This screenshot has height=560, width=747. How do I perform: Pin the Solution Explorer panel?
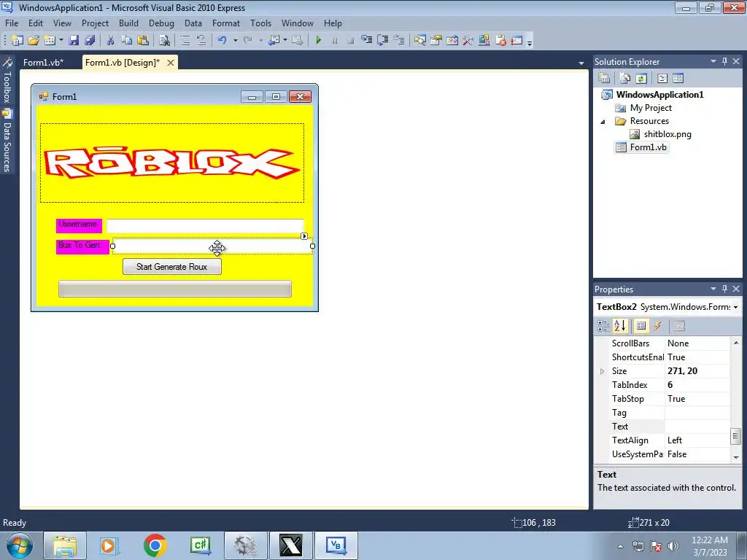(724, 61)
